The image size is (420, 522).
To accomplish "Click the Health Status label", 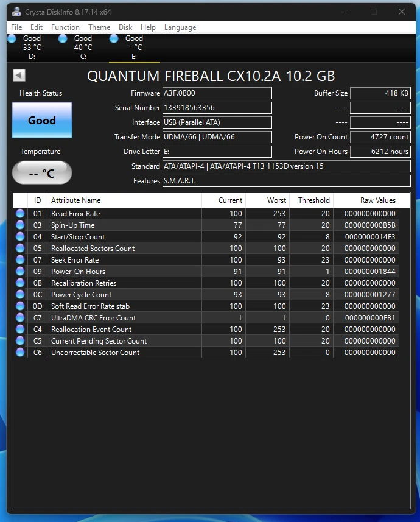I will (x=41, y=93).
